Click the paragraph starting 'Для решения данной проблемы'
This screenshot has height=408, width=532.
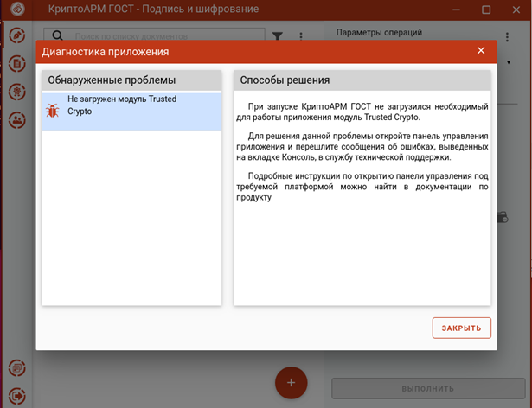[362, 146]
